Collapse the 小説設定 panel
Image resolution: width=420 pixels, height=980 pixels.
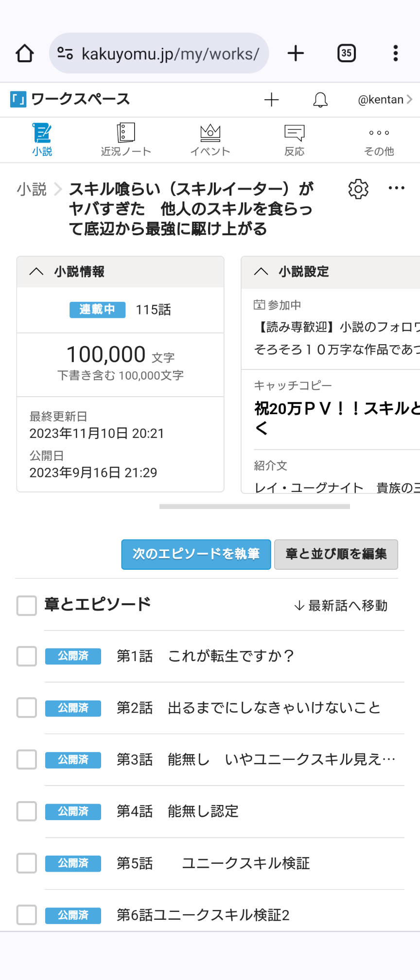click(x=262, y=272)
